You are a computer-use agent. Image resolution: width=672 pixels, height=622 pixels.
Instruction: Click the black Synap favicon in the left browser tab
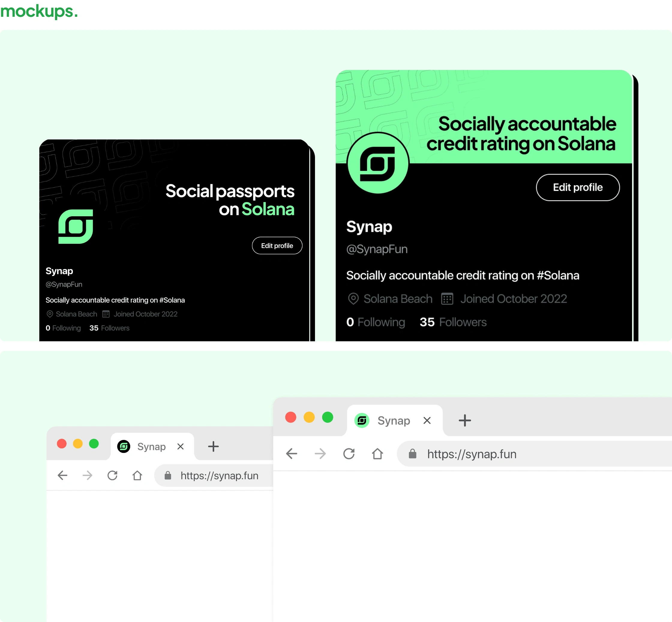(x=124, y=447)
